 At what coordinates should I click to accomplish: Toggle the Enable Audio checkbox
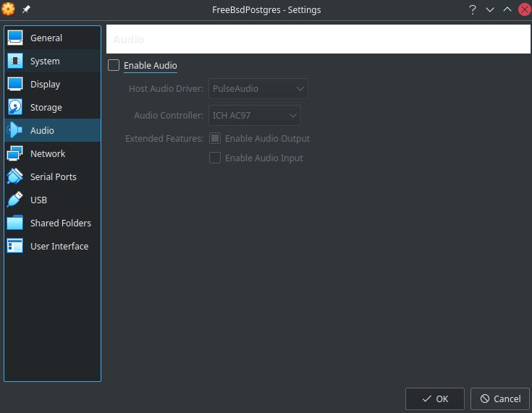[114, 65]
